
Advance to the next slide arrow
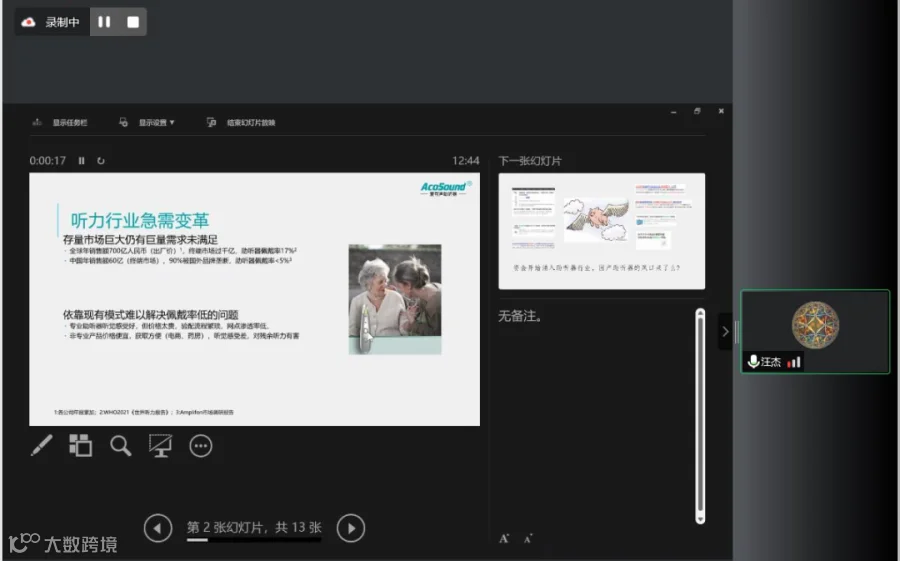351,528
